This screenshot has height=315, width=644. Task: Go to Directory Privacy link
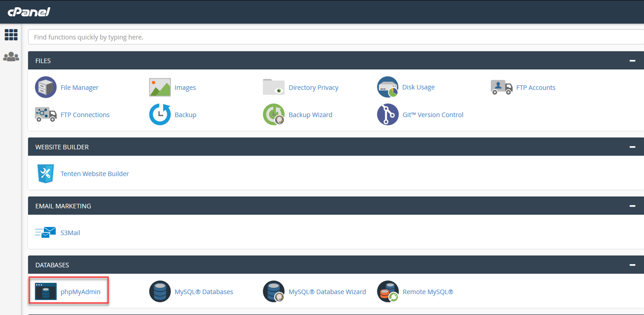(x=314, y=88)
